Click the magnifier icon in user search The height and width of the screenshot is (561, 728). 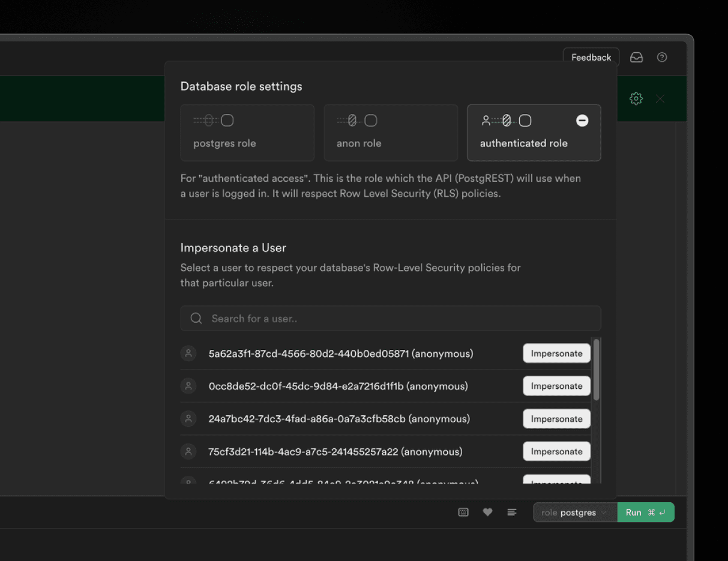196,319
